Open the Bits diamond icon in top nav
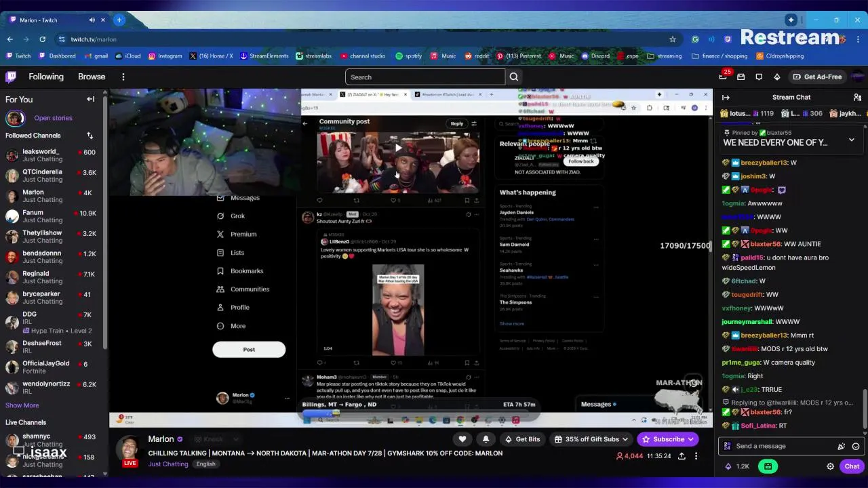Image resolution: width=868 pixels, height=488 pixels. pyautogui.click(x=777, y=77)
